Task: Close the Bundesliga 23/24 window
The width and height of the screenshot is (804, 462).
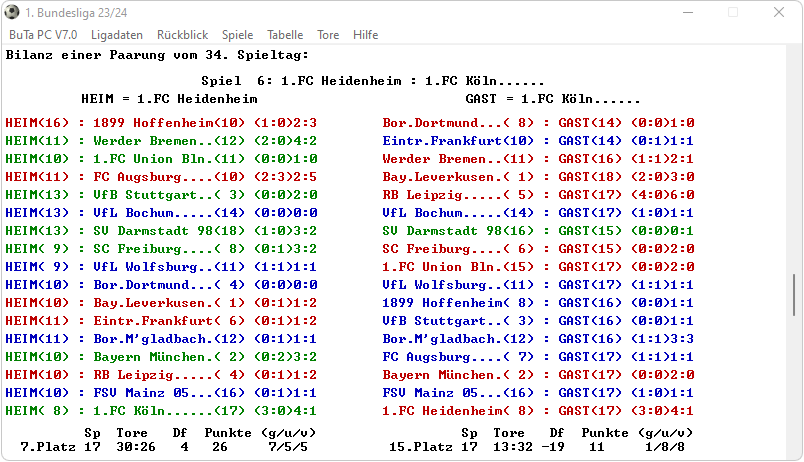Action: click(779, 13)
